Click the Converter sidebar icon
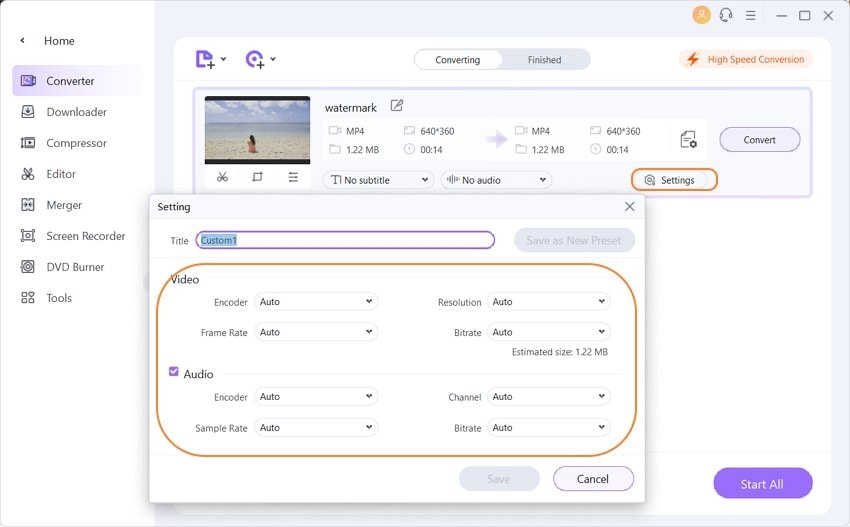Image resolution: width=850 pixels, height=527 pixels. [x=28, y=81]
